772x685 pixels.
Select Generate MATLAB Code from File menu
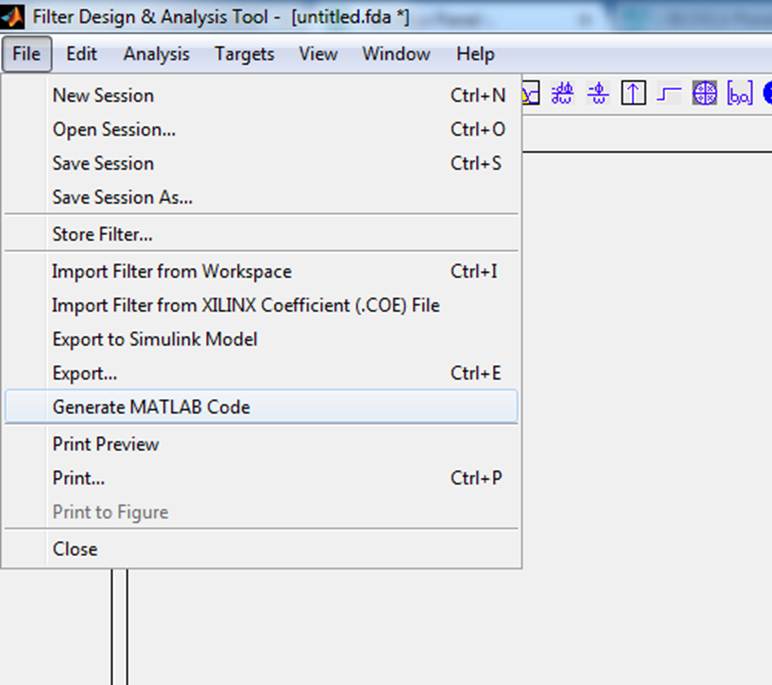(151, 407)
